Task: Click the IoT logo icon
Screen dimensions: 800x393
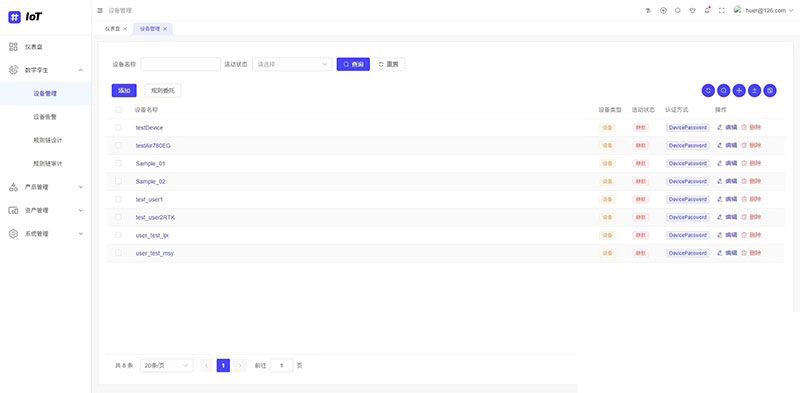Action: [x=14, y=17]
